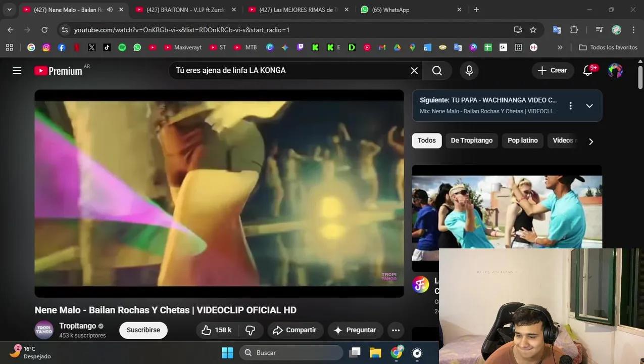
Task: Select the Todos filter chip
Action: click(x=427, y=141)
